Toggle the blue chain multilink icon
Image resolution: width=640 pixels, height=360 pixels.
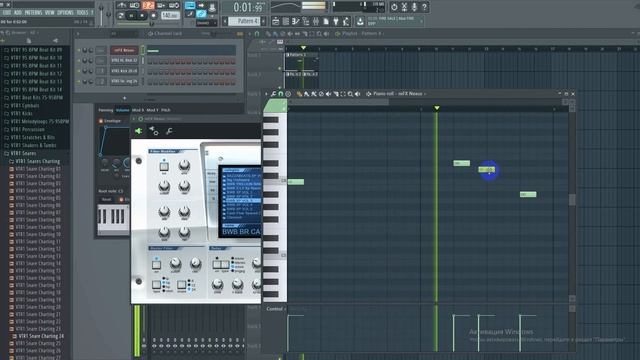click(x=201, y=14)
